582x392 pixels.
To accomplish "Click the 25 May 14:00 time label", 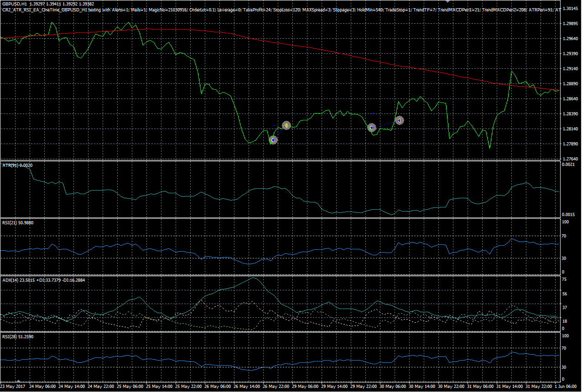I will pyautogui.click(x=160, y=386).
